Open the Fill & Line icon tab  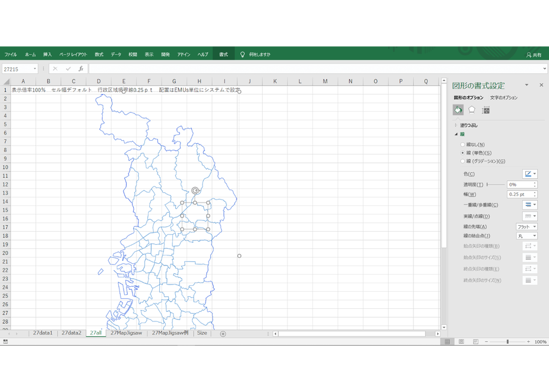click(x=458, y=110)
